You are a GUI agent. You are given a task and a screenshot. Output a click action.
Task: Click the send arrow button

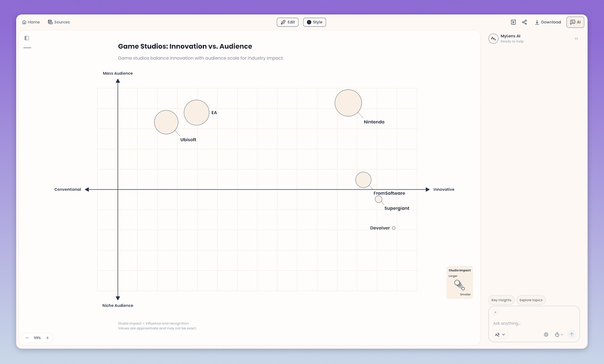[x=571, y=334]
